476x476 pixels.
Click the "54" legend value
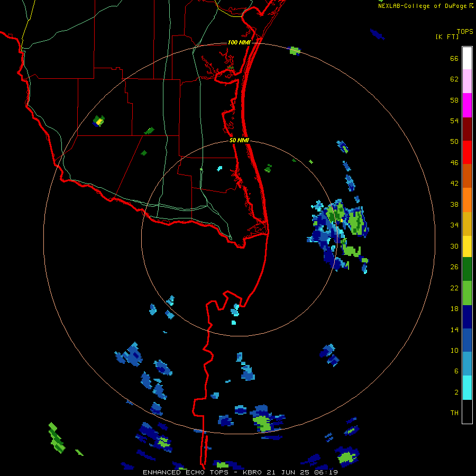pyautogui.click(x=454, y=121)
